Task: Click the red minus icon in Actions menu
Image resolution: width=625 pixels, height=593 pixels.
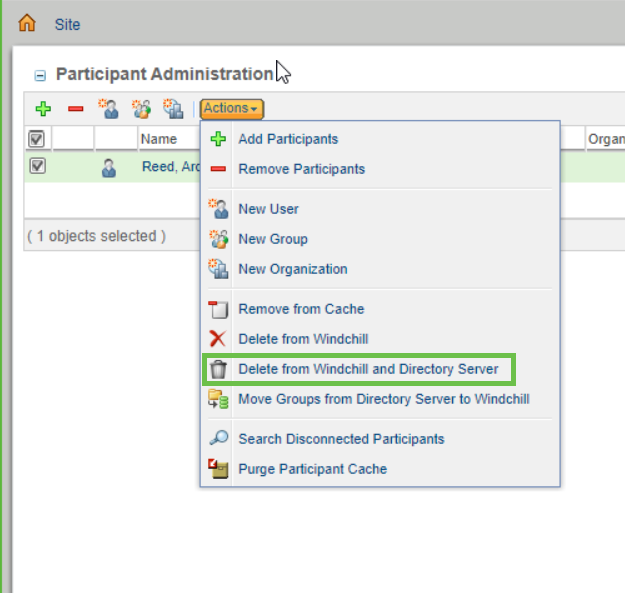Action: point(218,169)
